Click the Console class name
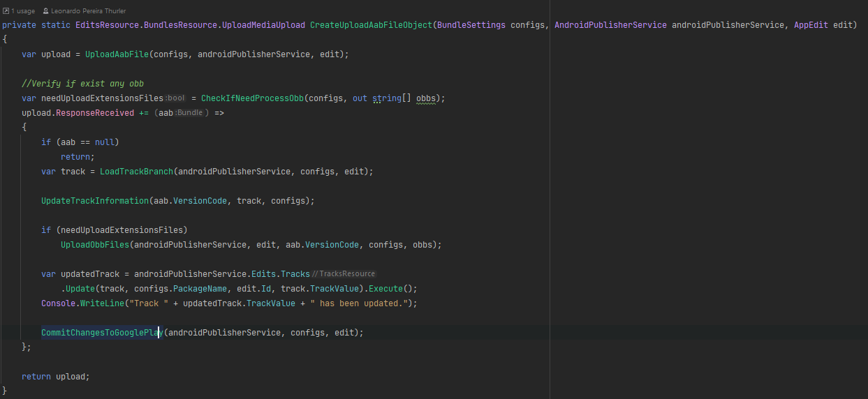The height and width of the screenshot is (399, 868). click(x=58, y=303)
